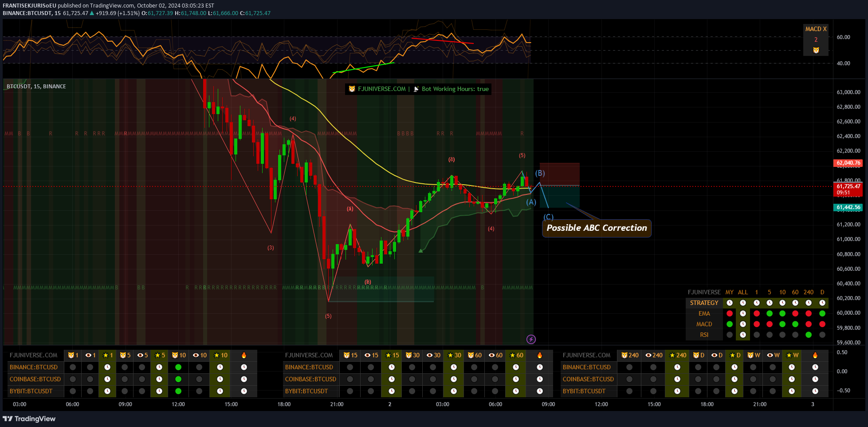Select the star 5 column header
868x427 pixels.
[x=159, y=355]
